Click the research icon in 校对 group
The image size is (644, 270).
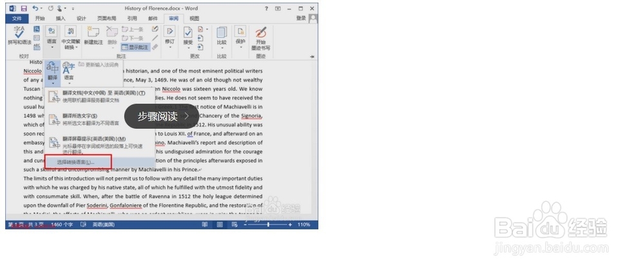click(x=37, y=29)
